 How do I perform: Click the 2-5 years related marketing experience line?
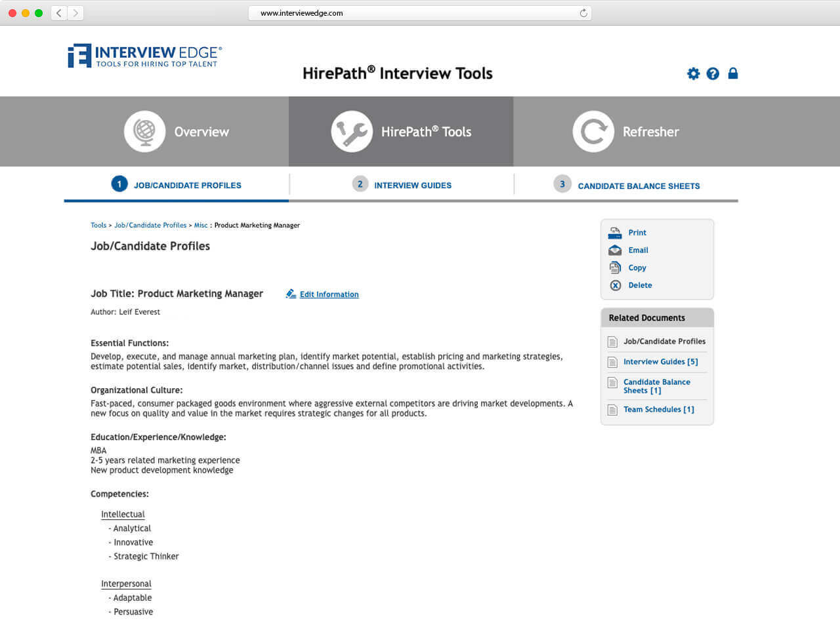pos(165,460)
